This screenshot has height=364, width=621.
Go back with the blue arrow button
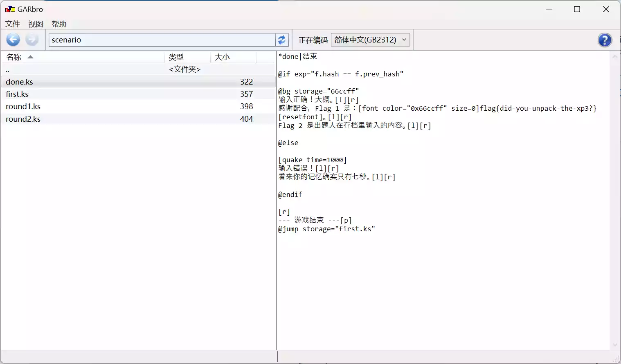pyautogui.click(x=13, y=40)
